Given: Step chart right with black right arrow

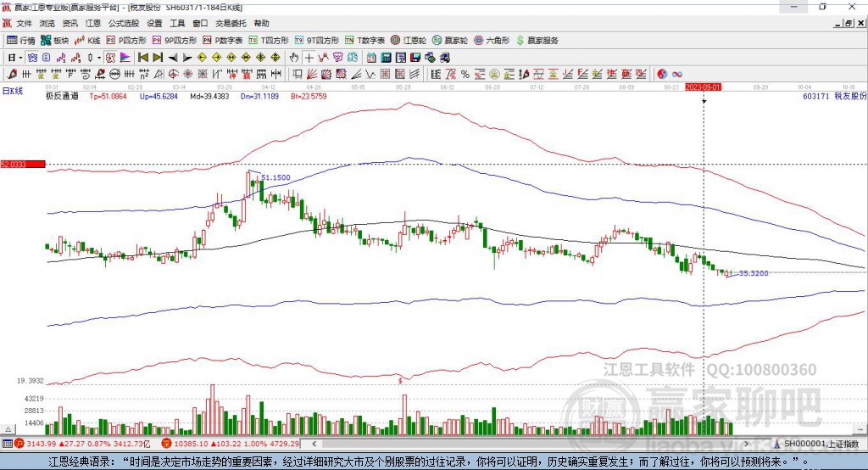Looking at the screenshot, I should coord(187,58).
